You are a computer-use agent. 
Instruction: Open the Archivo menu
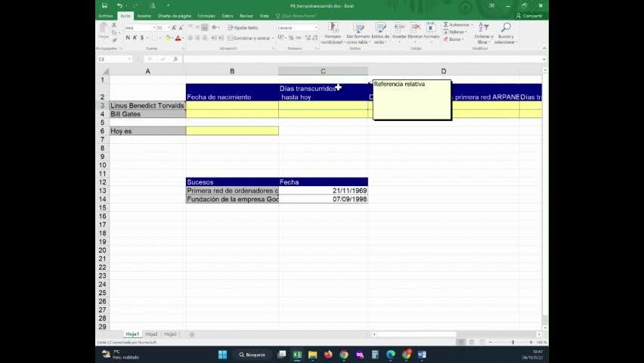106,16
